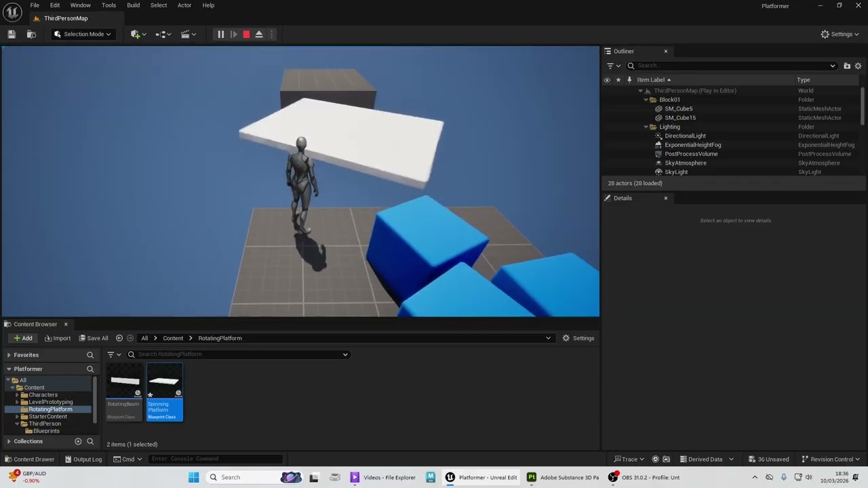Select SkyAtmosphere in the Outliner
The width and height of the screenshot is (868, 488).
(x=686, y=163)
